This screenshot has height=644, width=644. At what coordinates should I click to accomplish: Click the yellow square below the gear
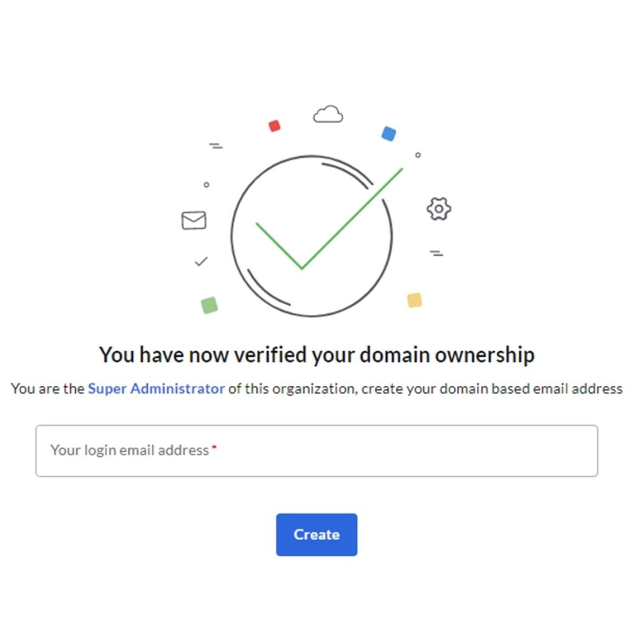point(414,301)
